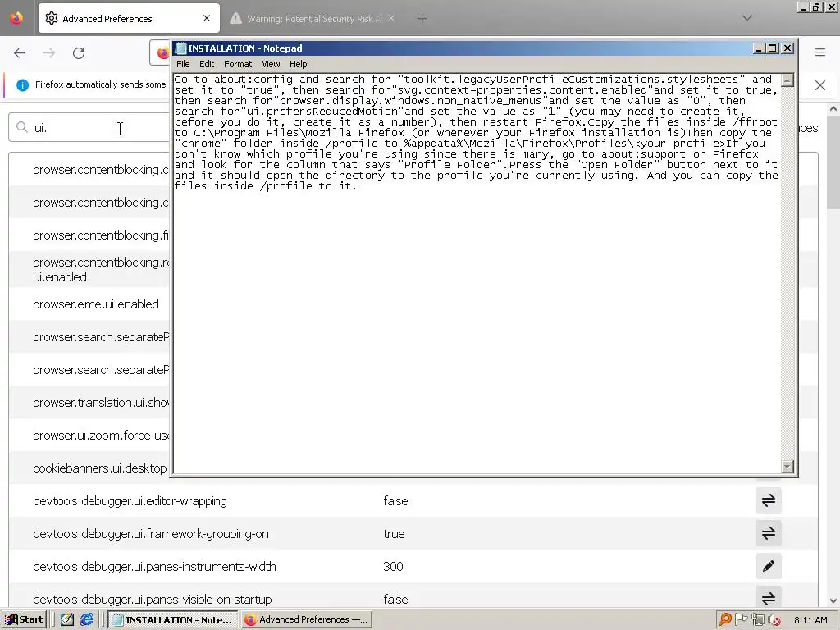Switch to INSTALLATION - Notepad taskbar button
Viewport: 840px width, 630px height.
(x=172, y=620)
